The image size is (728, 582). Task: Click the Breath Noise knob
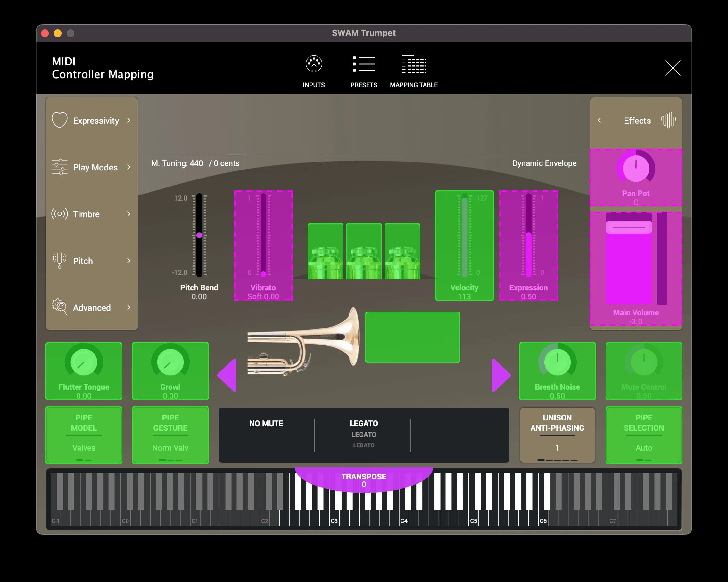coord(557,362)
